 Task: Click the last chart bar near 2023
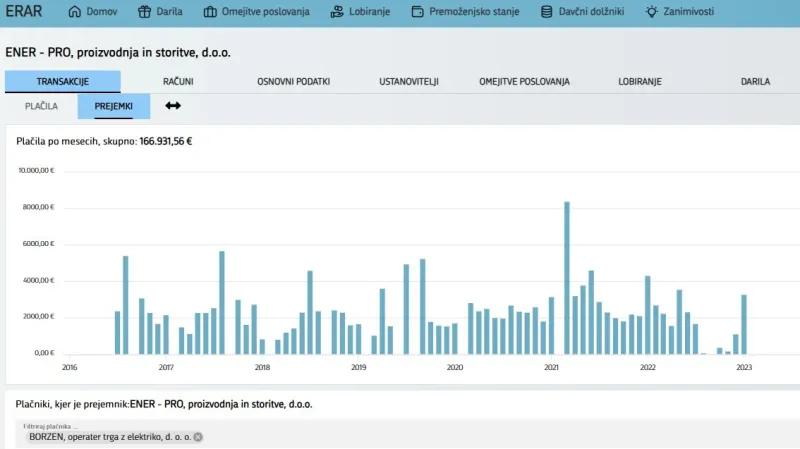tap(744, 325)
